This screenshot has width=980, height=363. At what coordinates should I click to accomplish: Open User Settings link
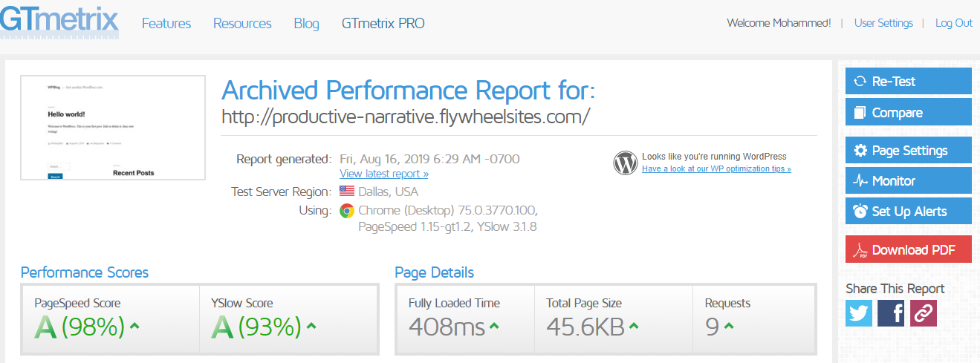(x=883, y=23)
